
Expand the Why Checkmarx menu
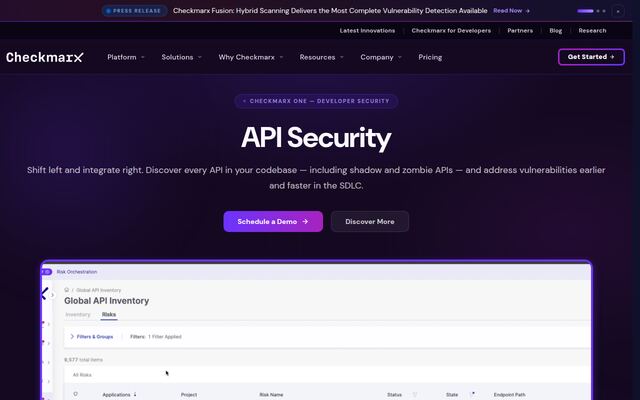click(251, 57)
